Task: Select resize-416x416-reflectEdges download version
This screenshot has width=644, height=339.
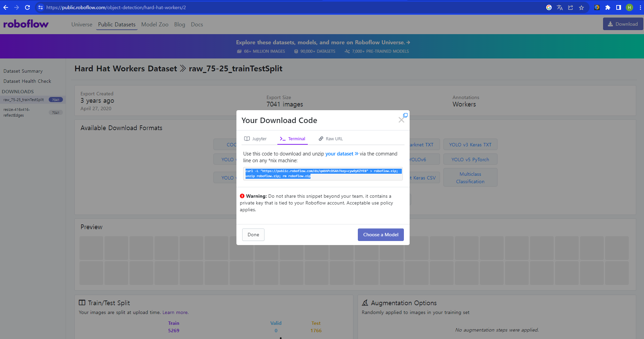Action: click(x=33, y=112)
